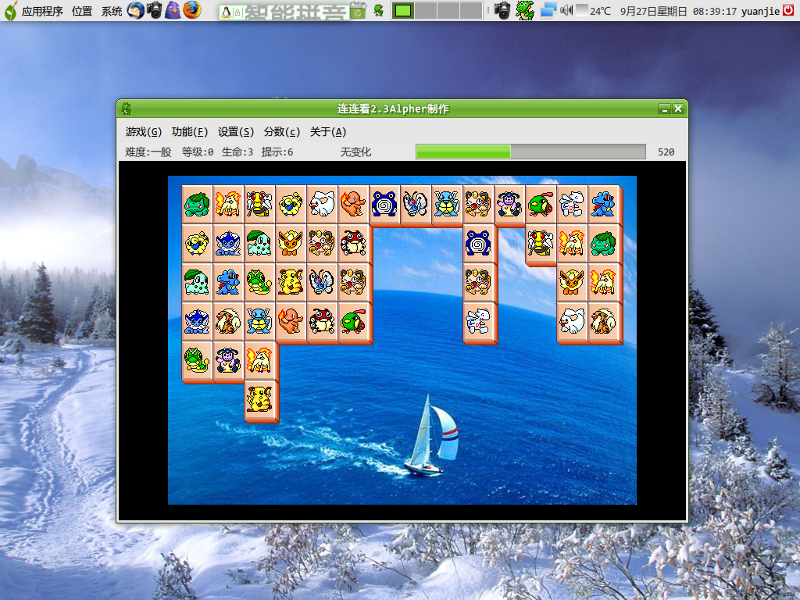Select the Pikachu tile in the third row
Viewport: 800px width, 600px height.
[291, 282]
